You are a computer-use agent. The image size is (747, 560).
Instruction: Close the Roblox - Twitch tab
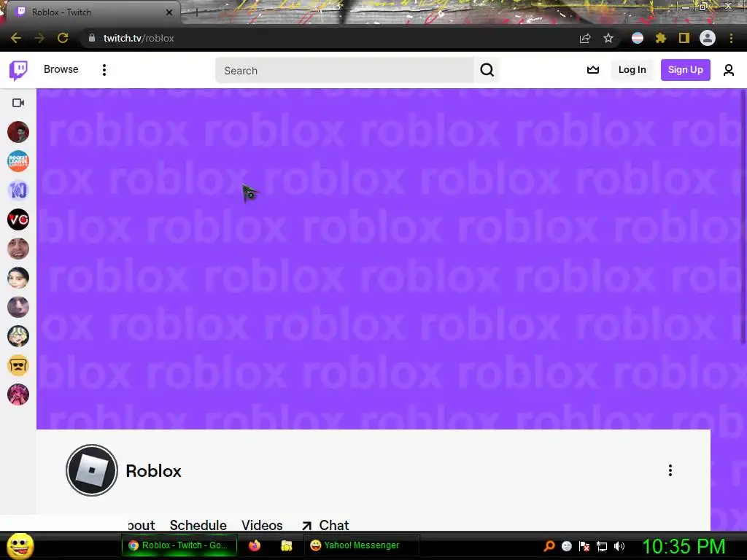pos(169,12)
